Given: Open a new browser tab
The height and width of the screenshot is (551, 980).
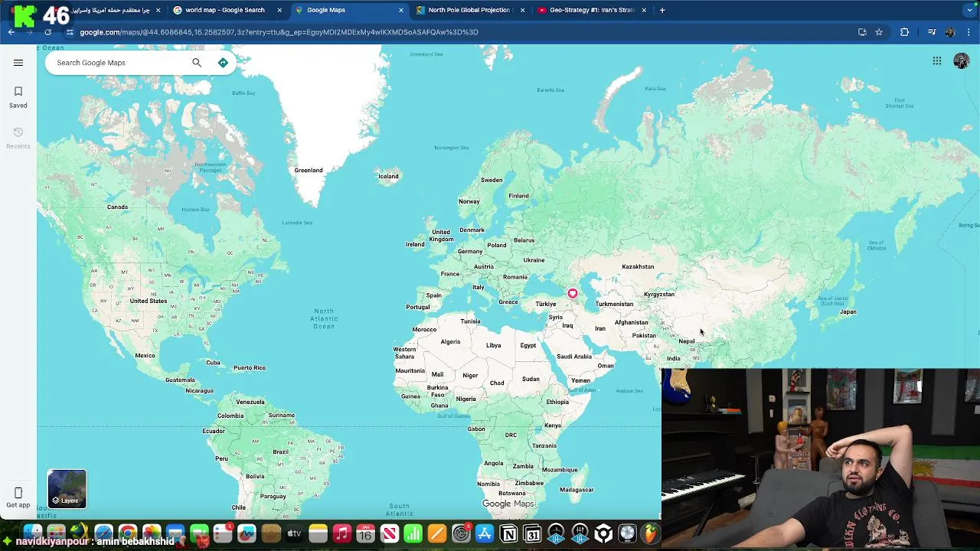Looking at the screenshot, I should [662, 10].
